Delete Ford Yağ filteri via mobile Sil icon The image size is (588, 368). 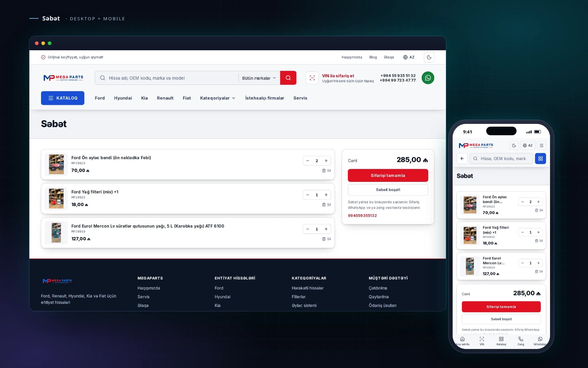click(539, 241)
